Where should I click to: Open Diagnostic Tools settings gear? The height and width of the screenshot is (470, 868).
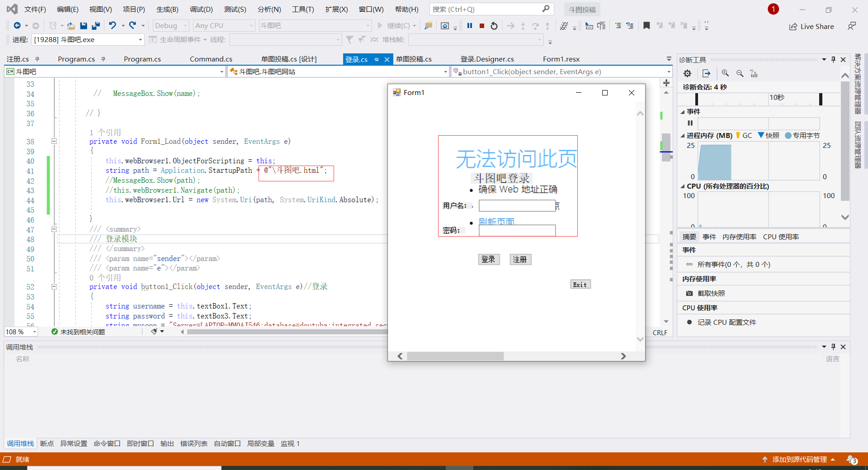687,73
